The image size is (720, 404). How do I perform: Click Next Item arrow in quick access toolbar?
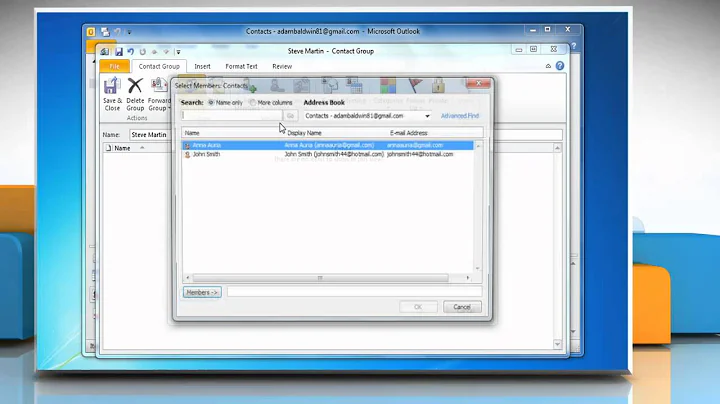166,51
